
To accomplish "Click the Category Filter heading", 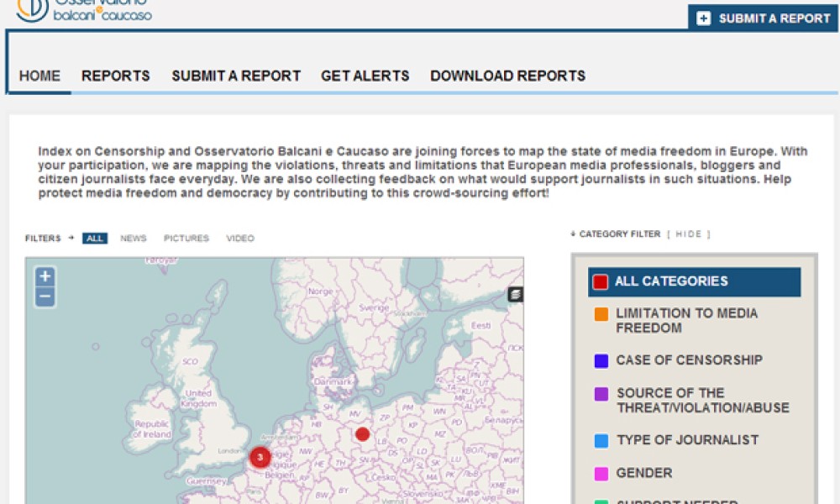I will pyautogui.click(x=620, y=234).
